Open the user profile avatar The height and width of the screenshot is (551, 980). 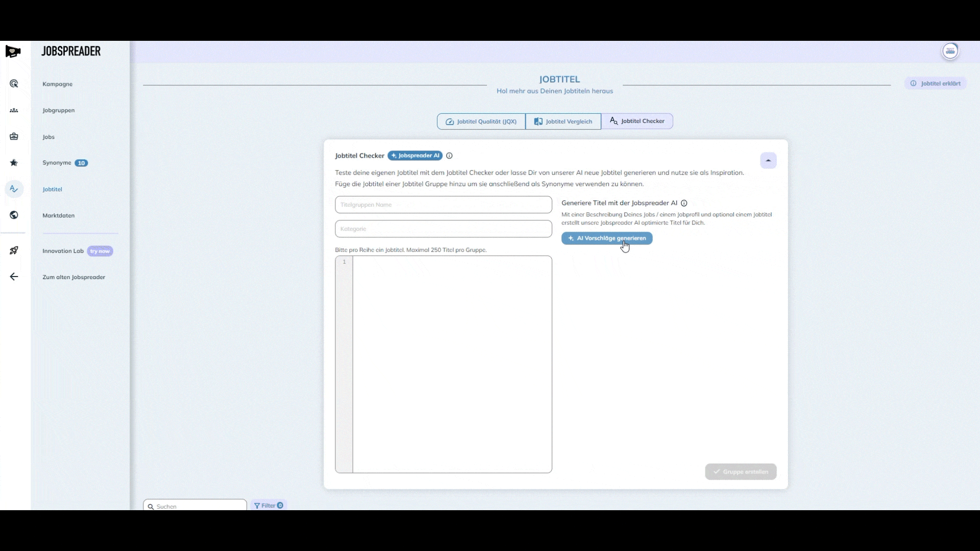pyautogui.click(x=950, y=51)
